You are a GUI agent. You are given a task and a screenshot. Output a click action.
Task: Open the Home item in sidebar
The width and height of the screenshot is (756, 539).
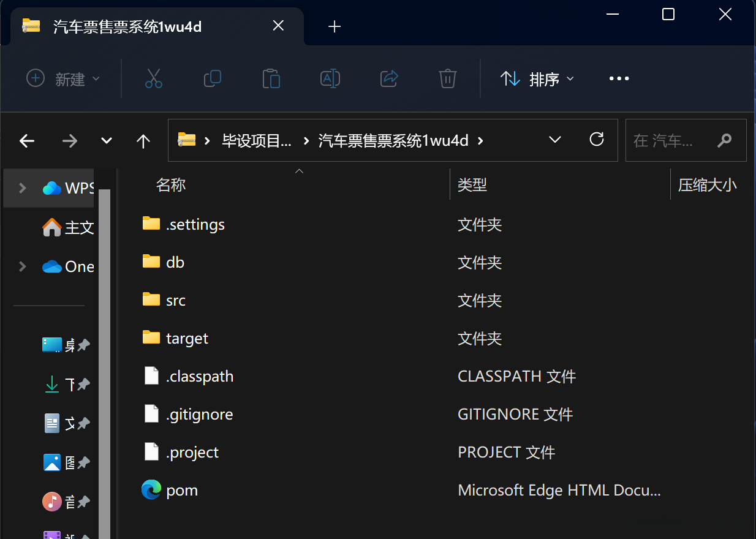click(67, 227)
